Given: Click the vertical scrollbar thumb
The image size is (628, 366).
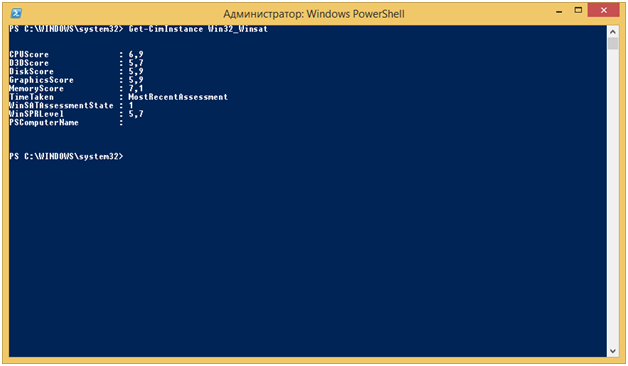Looking at the screenshot, I should pyautogui.click(x=612, y=43).
